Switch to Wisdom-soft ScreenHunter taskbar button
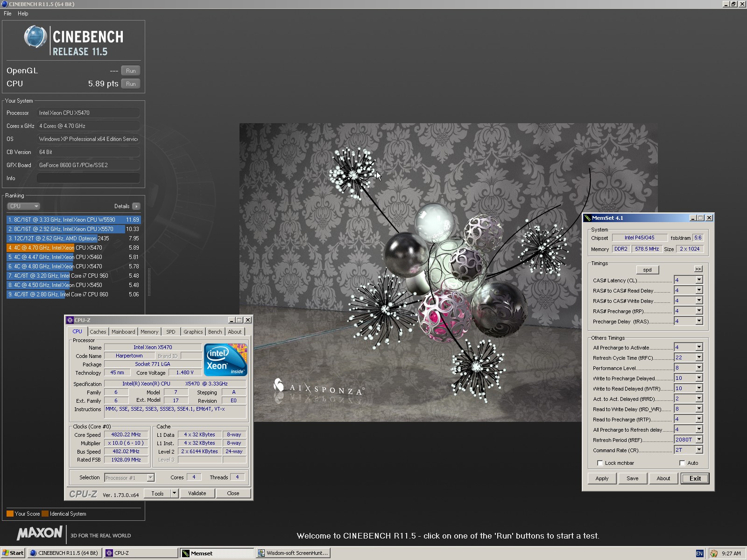Viewport: 747px width, 560px height. (x=293, y=553)
